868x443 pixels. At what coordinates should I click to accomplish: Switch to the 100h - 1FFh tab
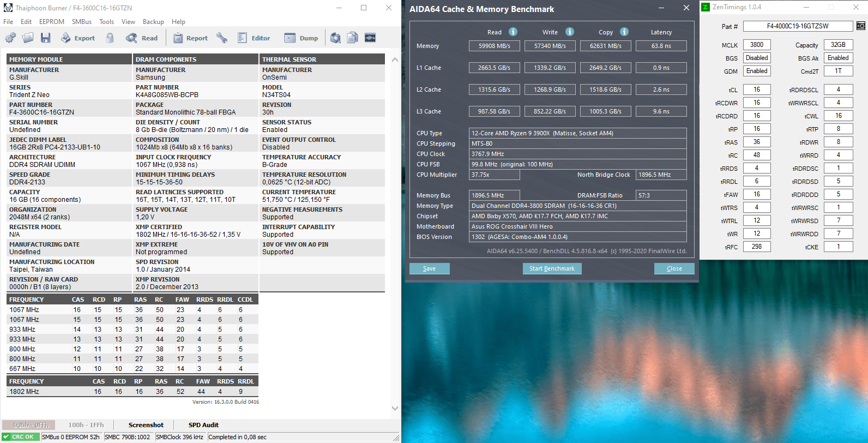pos(86,425)
